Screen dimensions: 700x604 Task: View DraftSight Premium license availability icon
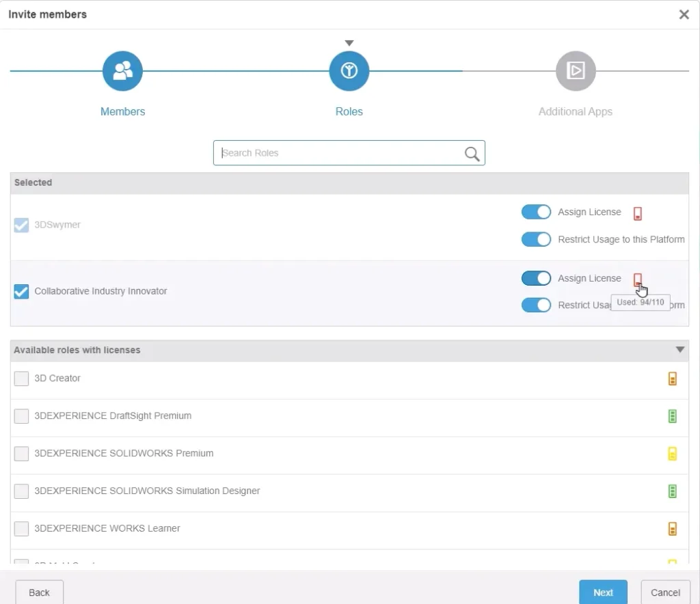pyautogui.click(x=673, y=415)
